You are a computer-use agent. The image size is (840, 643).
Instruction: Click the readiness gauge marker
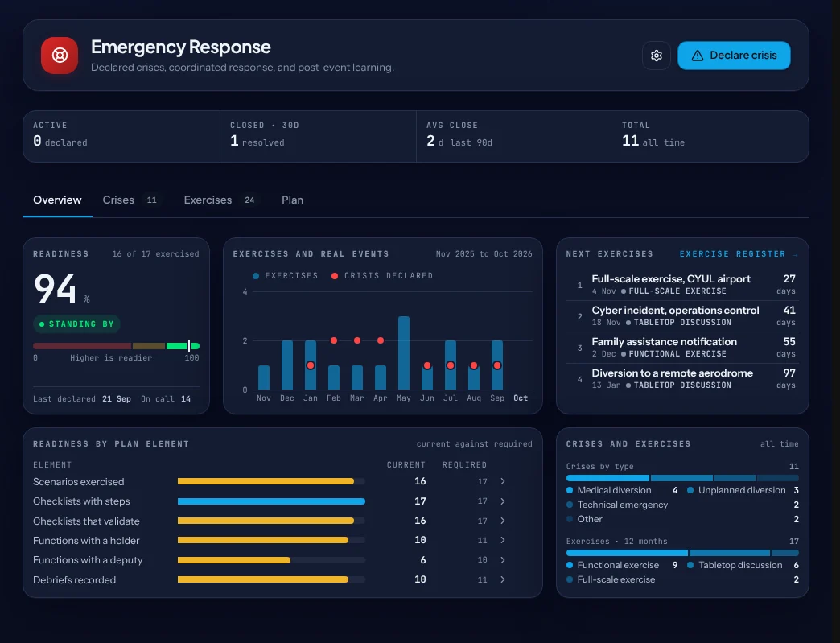[x=189, y=345]
